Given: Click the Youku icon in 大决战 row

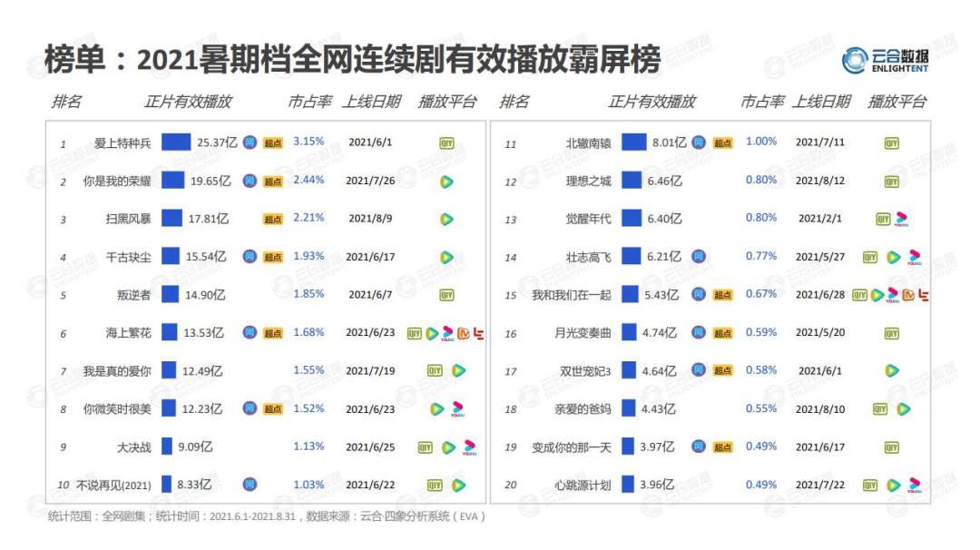Looking at the screenshot, I should click(469, 447).
